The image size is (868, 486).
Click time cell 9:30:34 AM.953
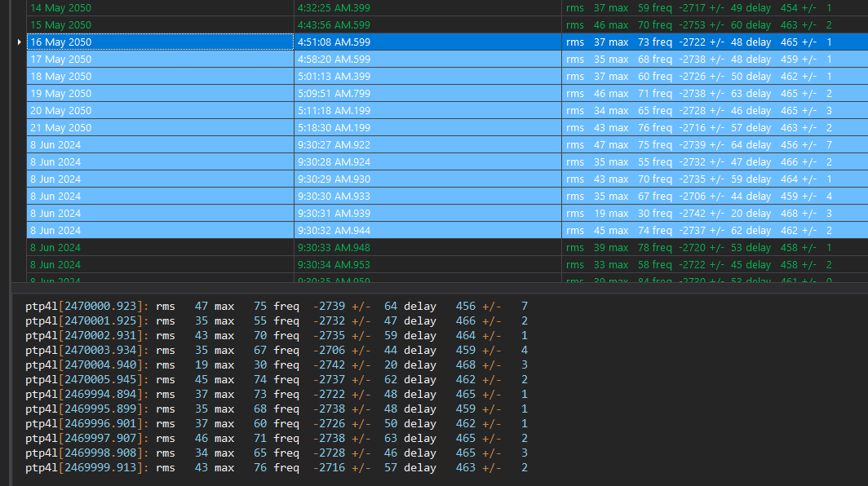(428, 265)
